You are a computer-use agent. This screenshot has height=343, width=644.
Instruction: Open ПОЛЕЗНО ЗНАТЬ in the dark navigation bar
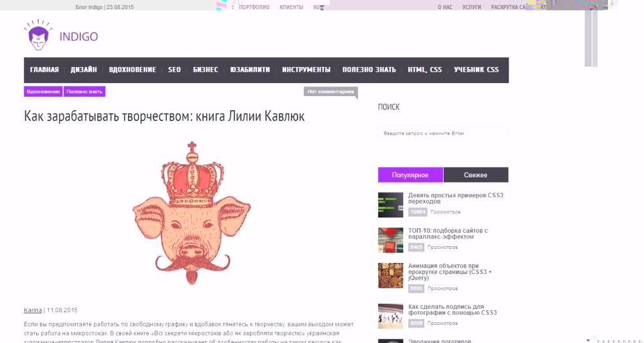tap(369, 70)
